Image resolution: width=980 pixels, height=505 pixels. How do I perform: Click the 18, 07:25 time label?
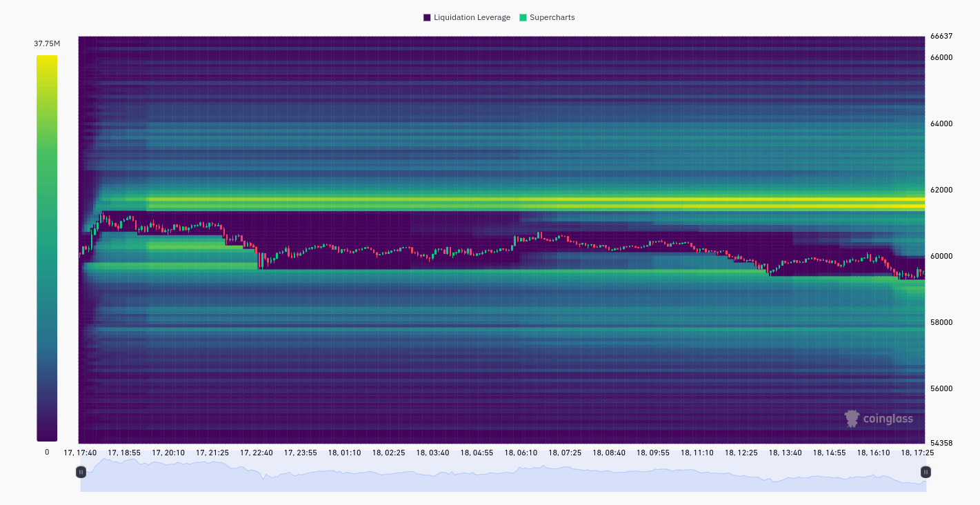click(x=565, y=453)
